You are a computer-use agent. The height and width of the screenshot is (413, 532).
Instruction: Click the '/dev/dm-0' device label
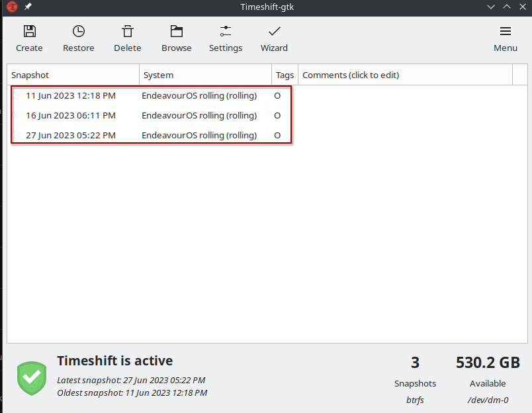[x=488, y=400]
